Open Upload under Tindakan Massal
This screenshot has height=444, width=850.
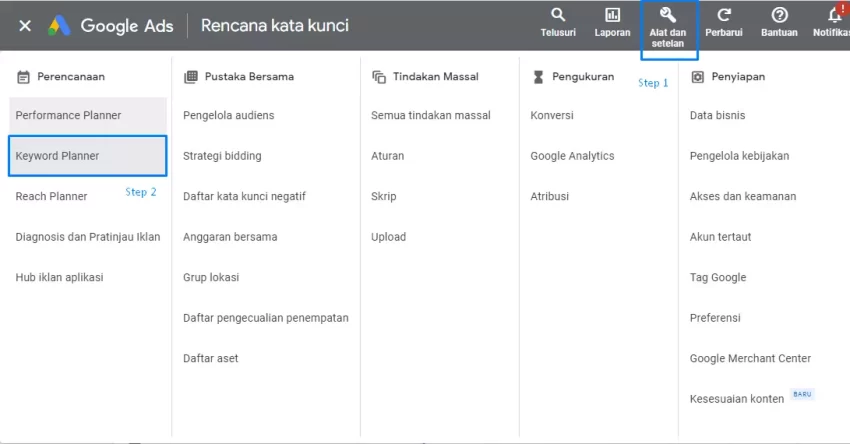[388, 237]
